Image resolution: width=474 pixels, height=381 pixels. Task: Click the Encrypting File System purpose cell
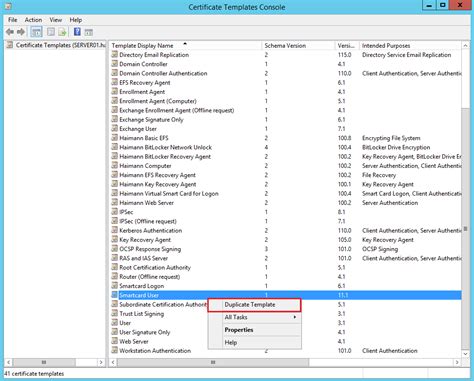coord(391,138)
